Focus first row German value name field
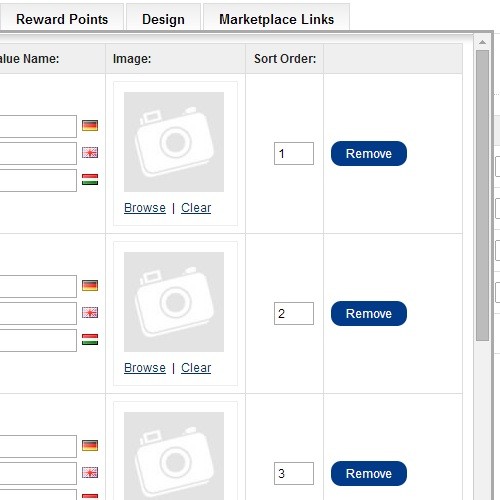This screenshot has width=500, height=500. [38, 126]
